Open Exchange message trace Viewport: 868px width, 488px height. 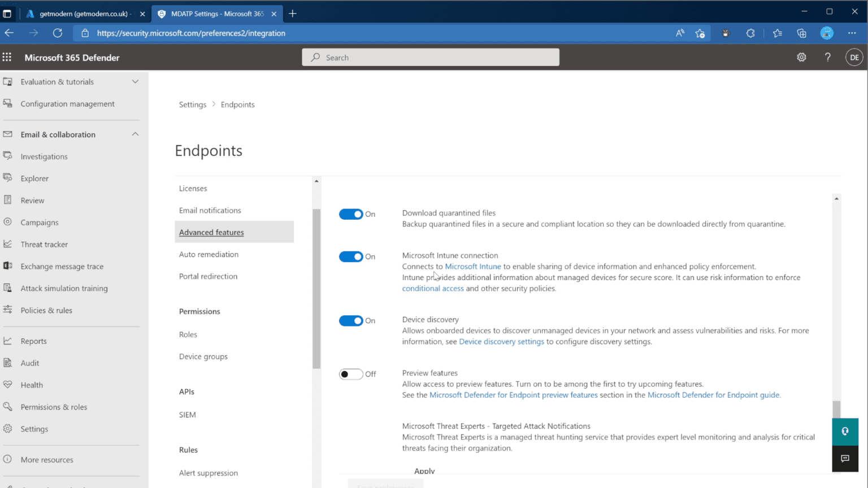pos(62,266)
